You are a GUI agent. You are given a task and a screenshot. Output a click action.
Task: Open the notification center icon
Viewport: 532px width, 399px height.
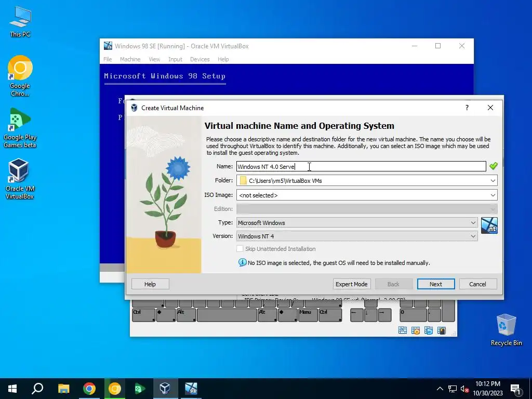pyautogui.click(x=516, y=389)
